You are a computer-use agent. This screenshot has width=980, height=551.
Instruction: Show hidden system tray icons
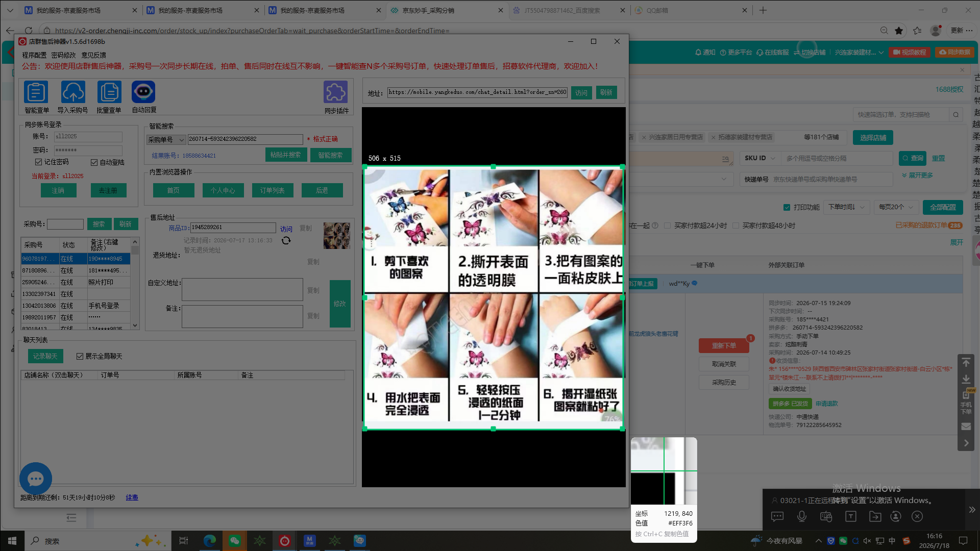(818, 541)
